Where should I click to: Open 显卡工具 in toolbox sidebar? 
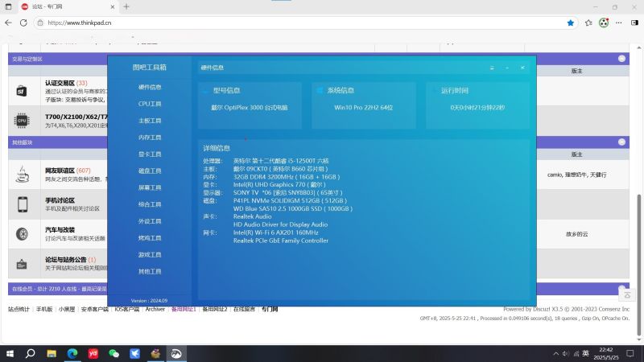150,154
